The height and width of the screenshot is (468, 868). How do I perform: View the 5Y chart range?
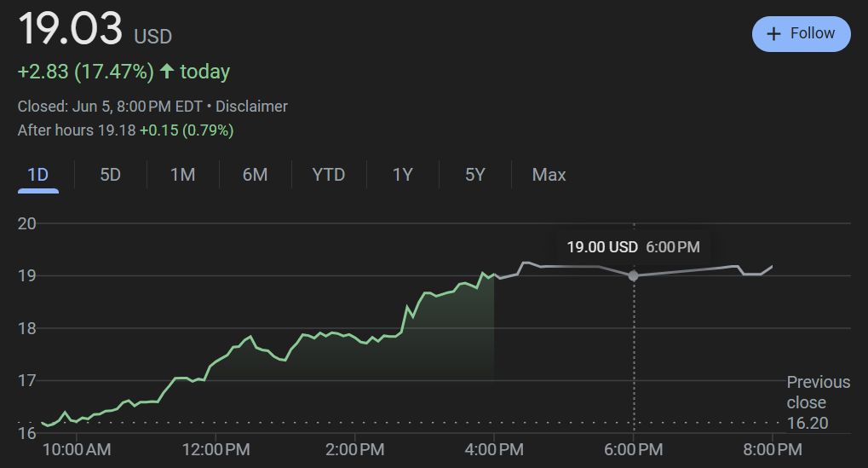[474, 175]
